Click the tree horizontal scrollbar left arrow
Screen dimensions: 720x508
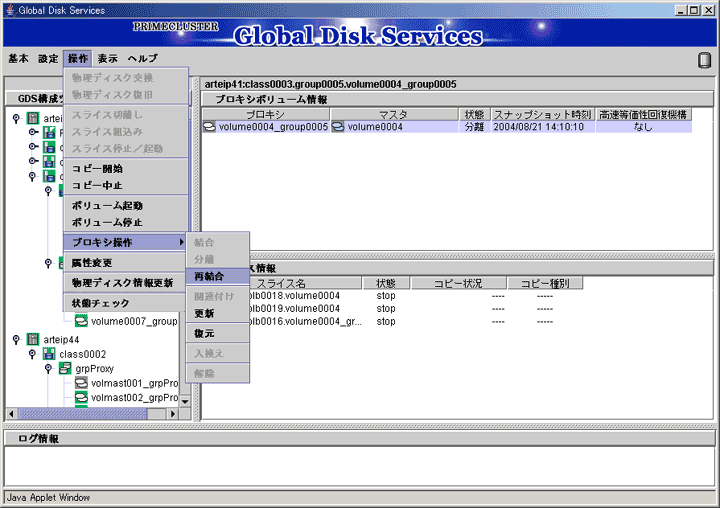(12, 414)
